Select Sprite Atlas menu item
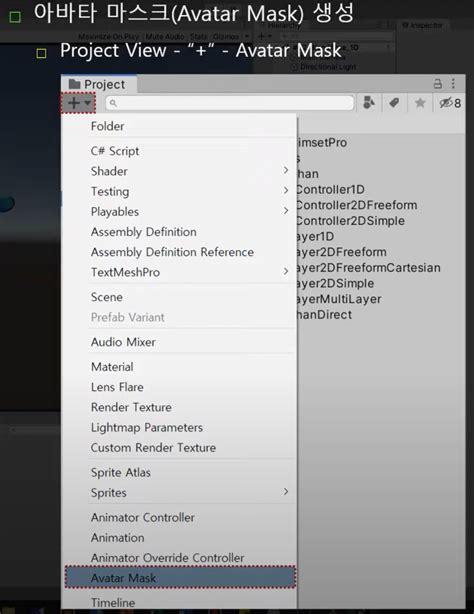The width and height of the screenshot is (474, 614). [180, 473]
